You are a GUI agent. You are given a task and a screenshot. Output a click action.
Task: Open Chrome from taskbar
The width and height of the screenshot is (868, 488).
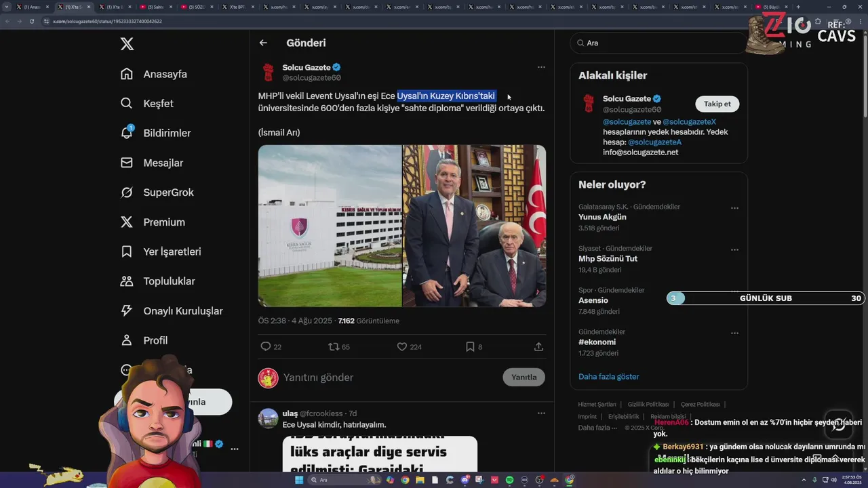[405, 480]
